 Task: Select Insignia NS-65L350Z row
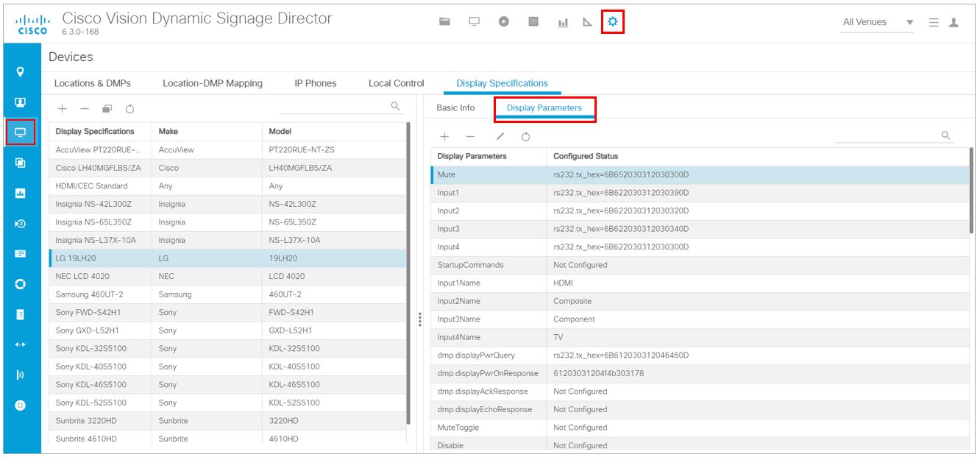pyautogui.click(x=227, y=222)
